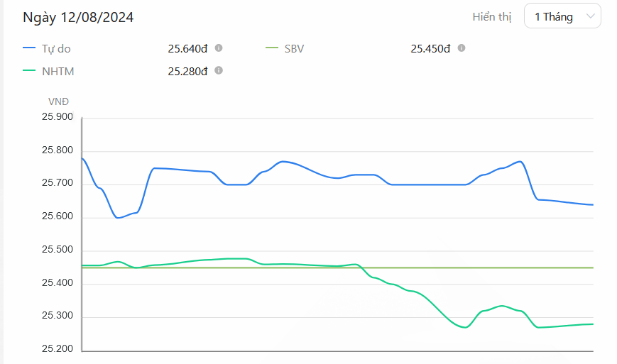This screenshot has width=617, height=364.
Task: Toggle the light green SBV legend line
Action: (x=272, y=48)
